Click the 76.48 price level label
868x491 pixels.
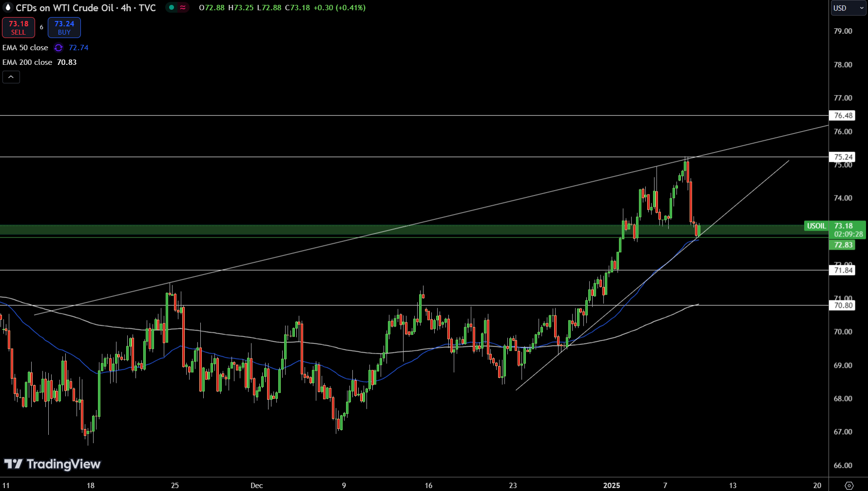(x=843, y=116)
